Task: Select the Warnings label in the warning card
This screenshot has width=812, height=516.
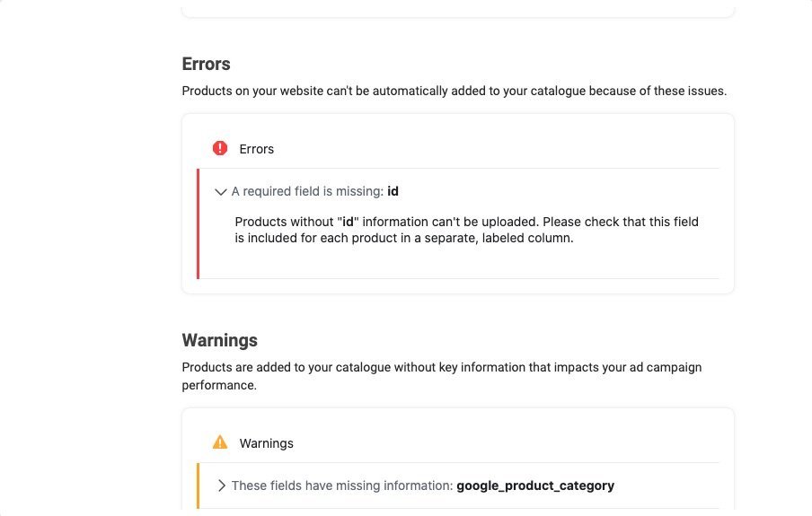Action: 266,443
